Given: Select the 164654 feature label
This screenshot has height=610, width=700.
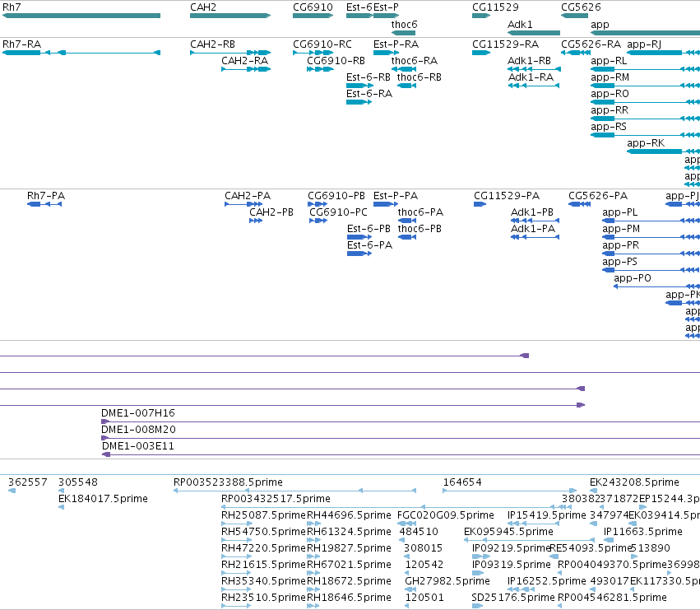Looking at the screenshot, I should click(462, 482).
